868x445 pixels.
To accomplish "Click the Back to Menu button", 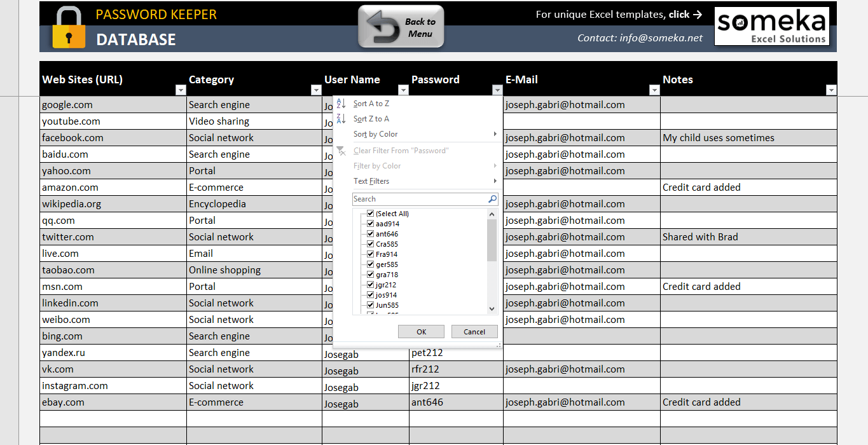I will pos(401,27).
